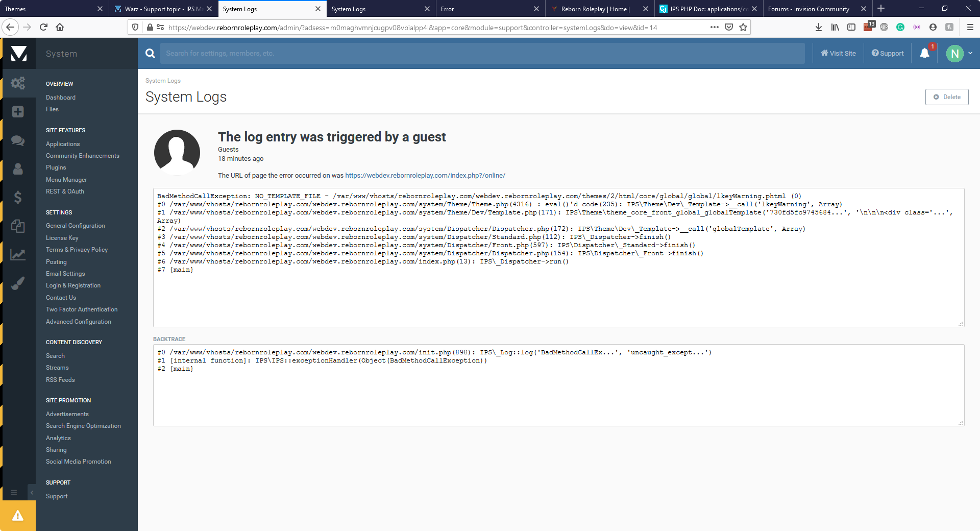The width and height of the screenshot is (980, 531).
Task: Open the plus section icon in sidebar
Action: 18,112
